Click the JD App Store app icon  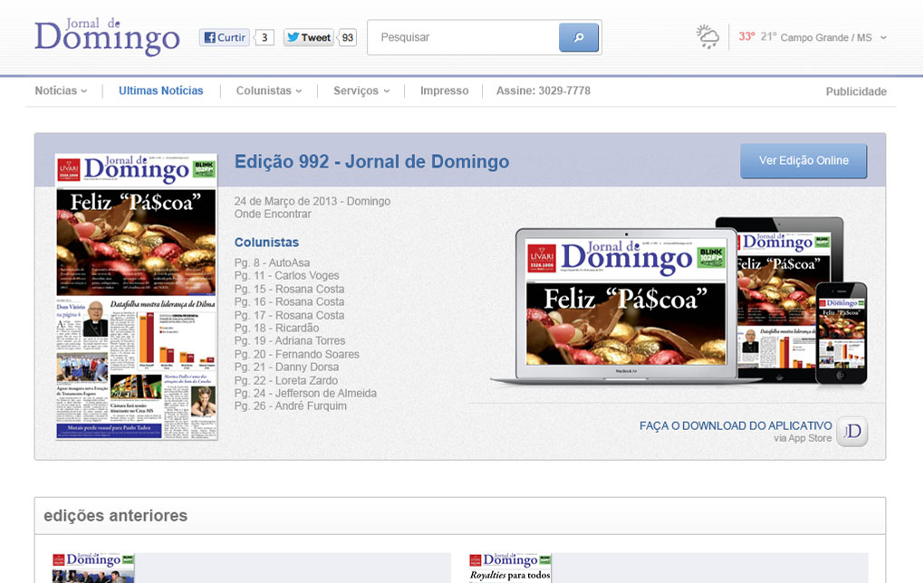point(852,432)
